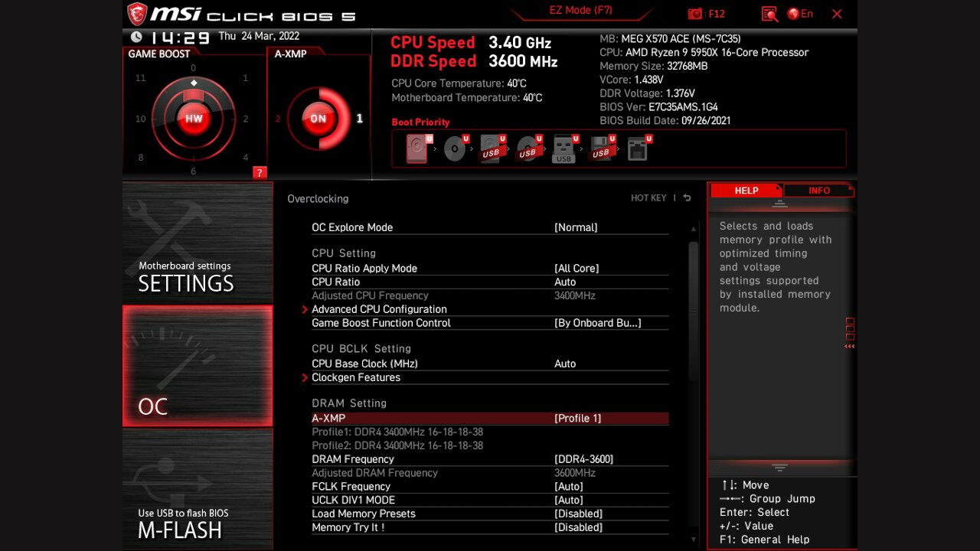Select the USB hard disk boot icon
The height and width of the screenshot is (551, 980).
coord(492,148)
